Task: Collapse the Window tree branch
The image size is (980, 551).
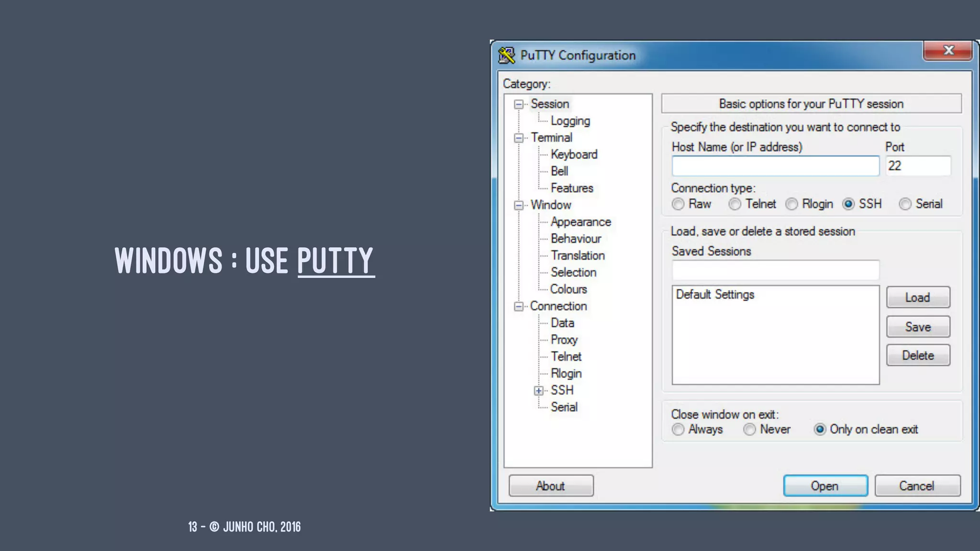Action: click(x=518, y=205)
